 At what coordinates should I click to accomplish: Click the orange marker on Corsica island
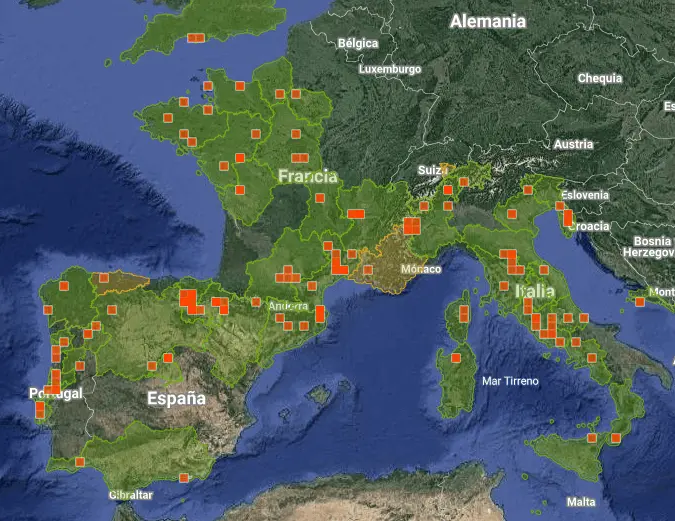464,314
